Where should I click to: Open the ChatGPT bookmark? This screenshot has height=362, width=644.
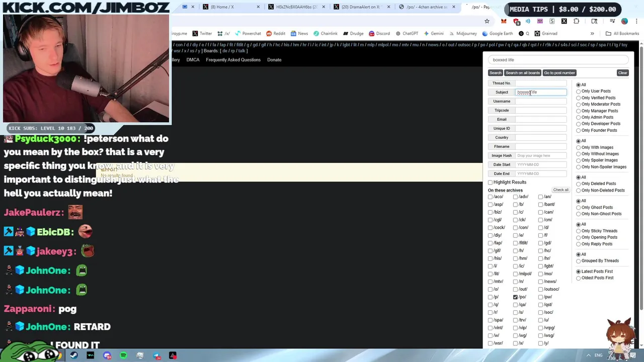407,34
